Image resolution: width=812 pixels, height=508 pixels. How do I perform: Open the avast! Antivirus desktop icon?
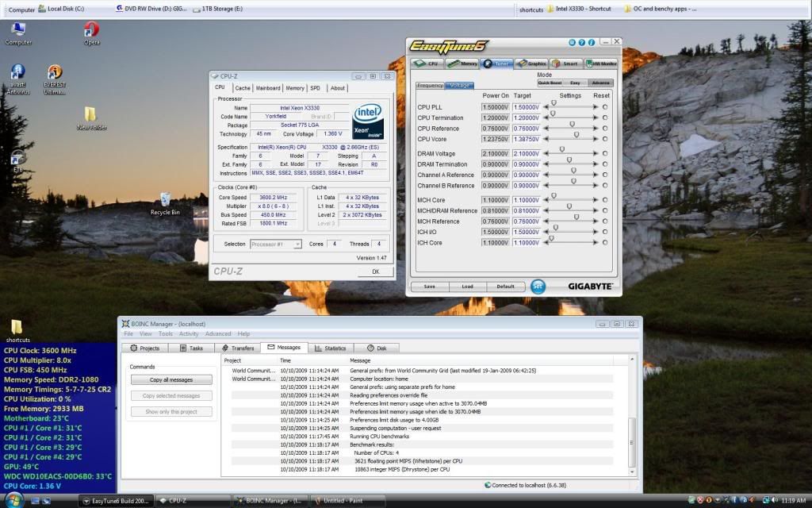[18, 79]
